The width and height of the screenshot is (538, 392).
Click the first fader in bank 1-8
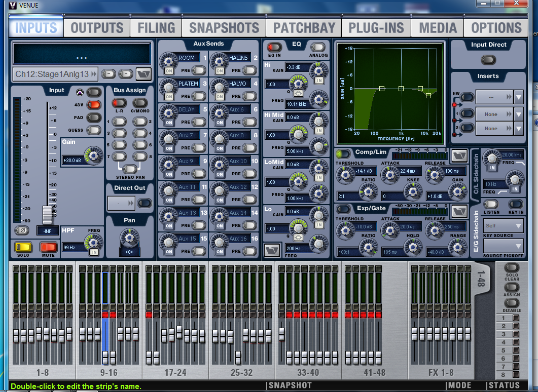tap(16, 335)
